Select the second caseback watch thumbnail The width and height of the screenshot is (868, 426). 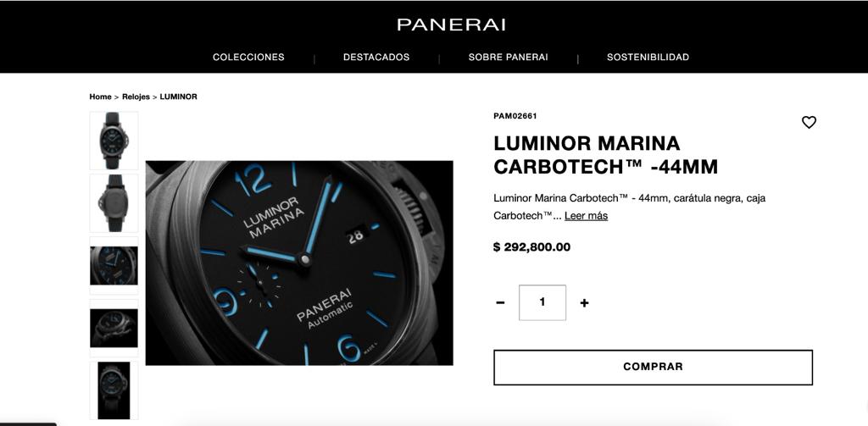click(114, 203)
